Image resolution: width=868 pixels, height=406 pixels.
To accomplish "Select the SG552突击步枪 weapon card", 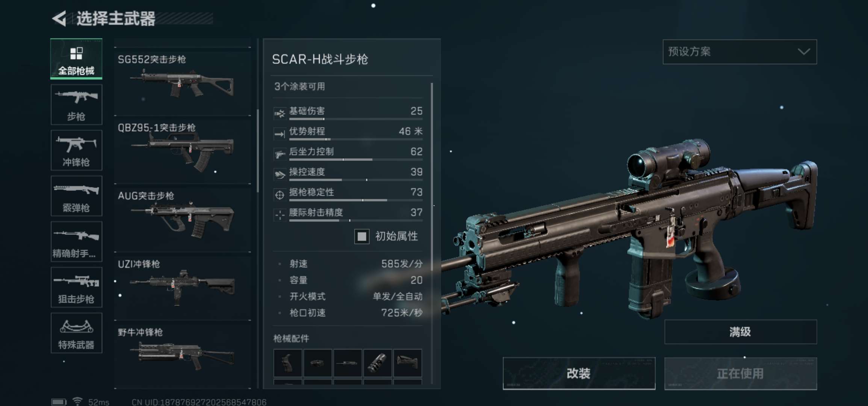I will pos(183,81).
